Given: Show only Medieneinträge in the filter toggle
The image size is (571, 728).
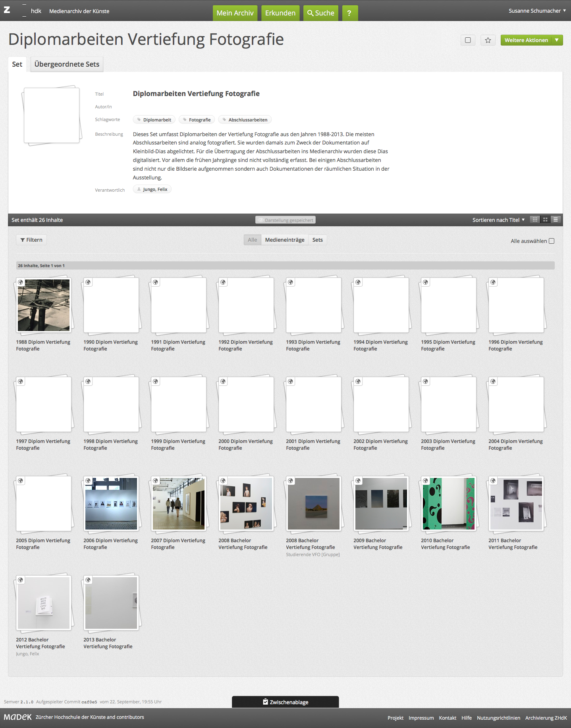Looking at the screenshot, I should (285, 240).
